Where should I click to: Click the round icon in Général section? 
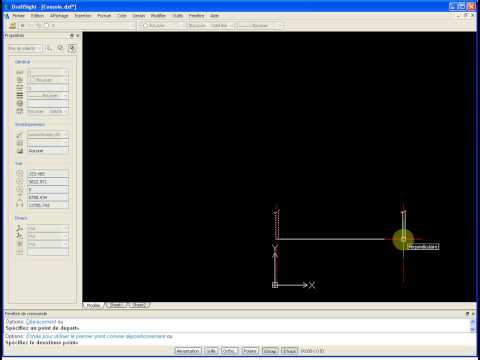click(20, 103)
